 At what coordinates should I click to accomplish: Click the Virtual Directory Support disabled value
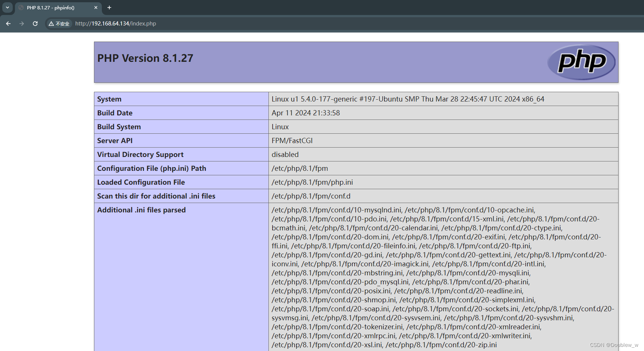(285, 154)
